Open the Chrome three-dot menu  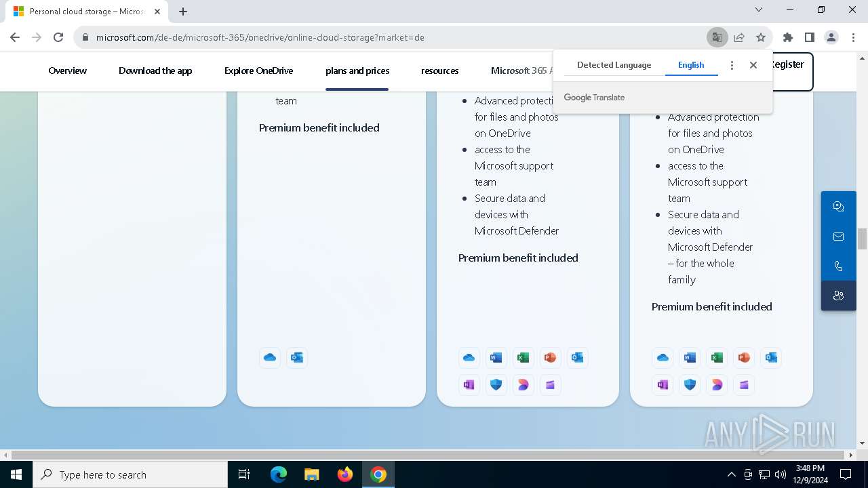point(853,37)
